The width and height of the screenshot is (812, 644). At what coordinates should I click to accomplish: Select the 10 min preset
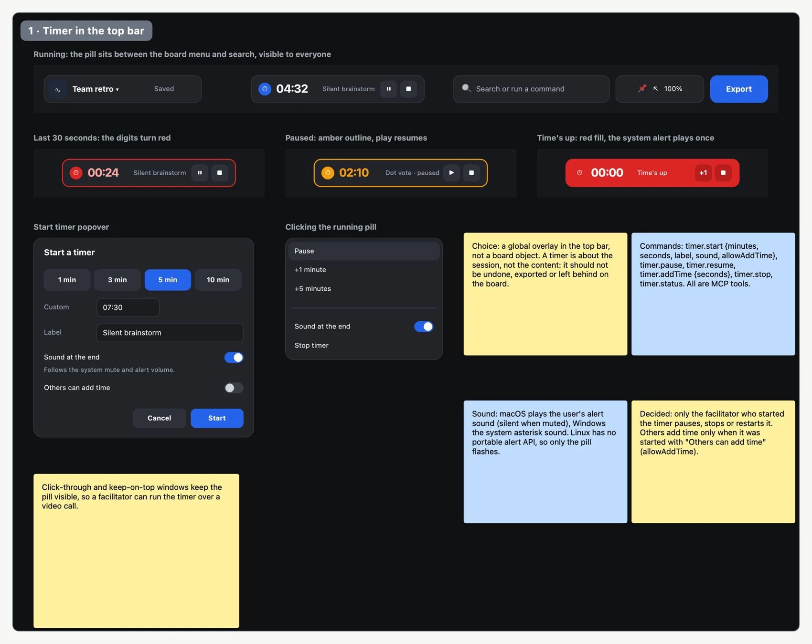coord(218,280)
